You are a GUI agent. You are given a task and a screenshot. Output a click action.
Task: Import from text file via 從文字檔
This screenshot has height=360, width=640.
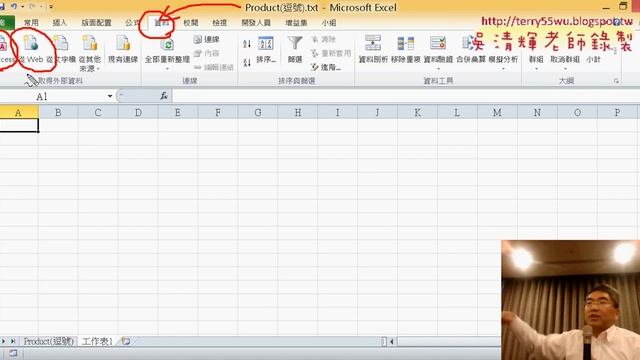point(61,49)
